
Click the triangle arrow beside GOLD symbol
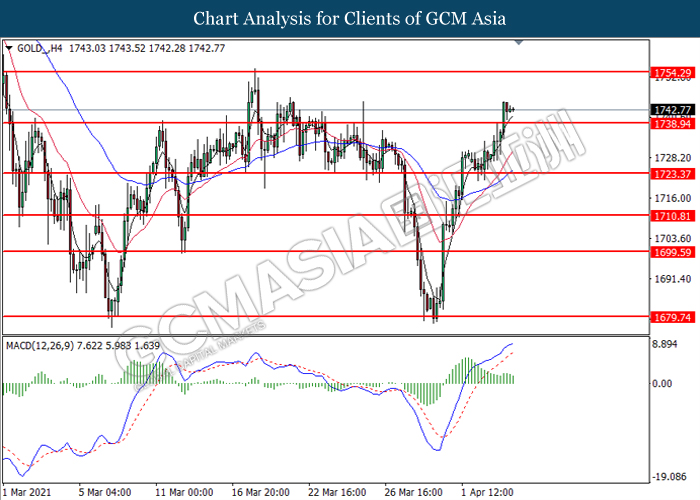coord(9,48)
